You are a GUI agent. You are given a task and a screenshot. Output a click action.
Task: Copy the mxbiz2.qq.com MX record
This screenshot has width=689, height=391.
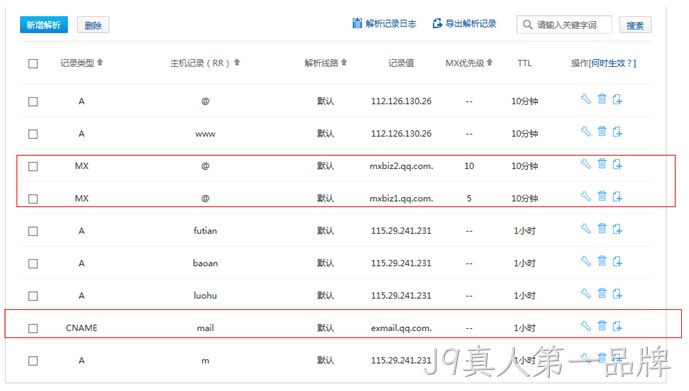click(617, 164)
